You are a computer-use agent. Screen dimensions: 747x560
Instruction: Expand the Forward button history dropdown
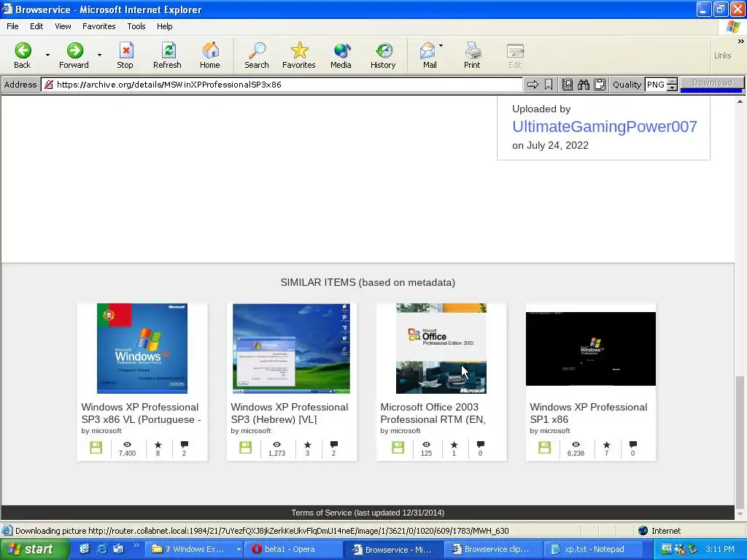pyautogui.click(x=99, y=55)
